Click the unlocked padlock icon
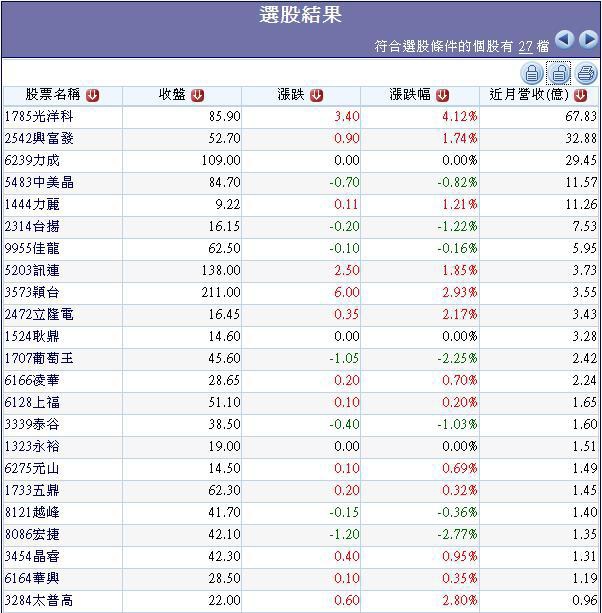Viewport: 602px width, 613px height. point(559,73)
